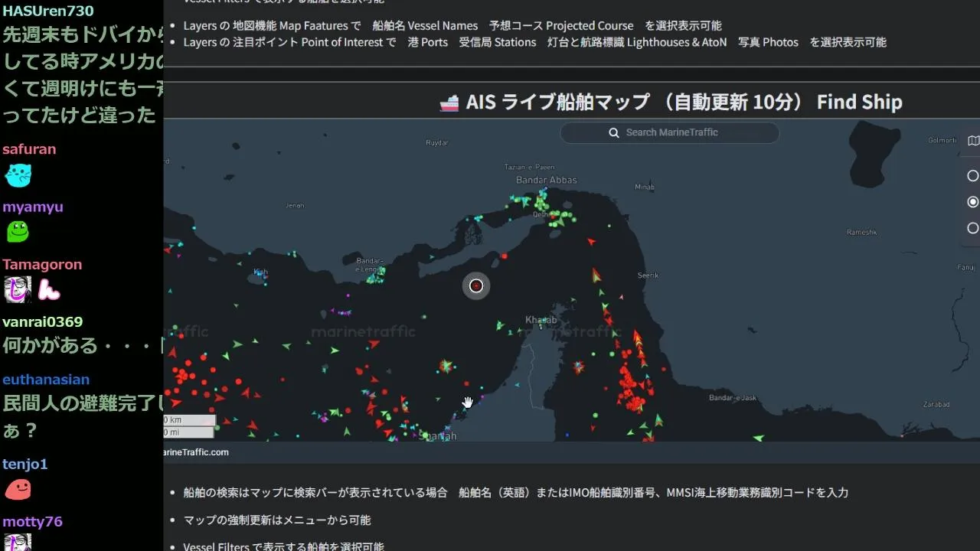The width and height of the screenshot is (980, 551).
Task: Open myamyu's chat username
Action: [x=33, y=207]
